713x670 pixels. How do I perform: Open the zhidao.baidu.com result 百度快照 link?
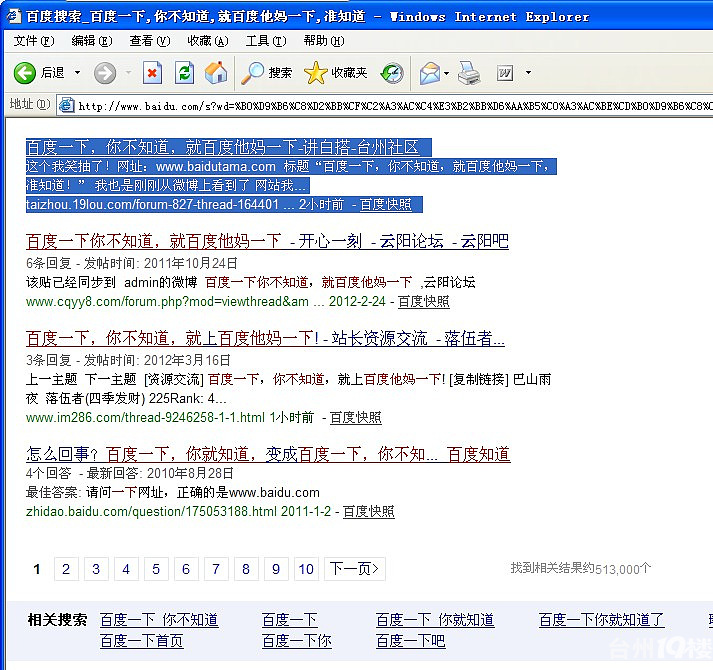368,512
